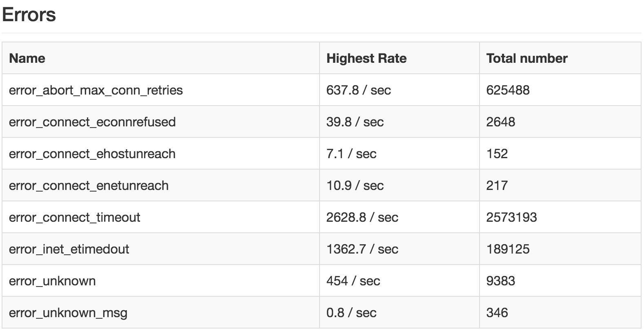The width and height of the screenshot is (644, 331).
Task: Select the Name column header
Action: pos(27,58)
